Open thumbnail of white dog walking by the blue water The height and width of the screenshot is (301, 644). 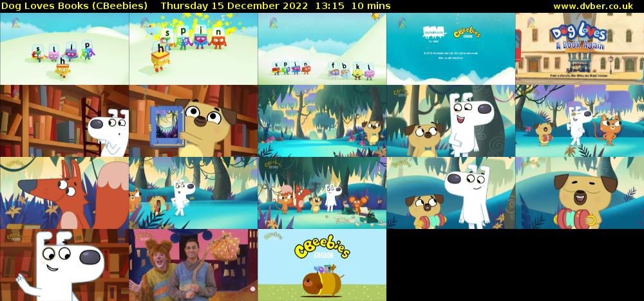tap(193, 193)
